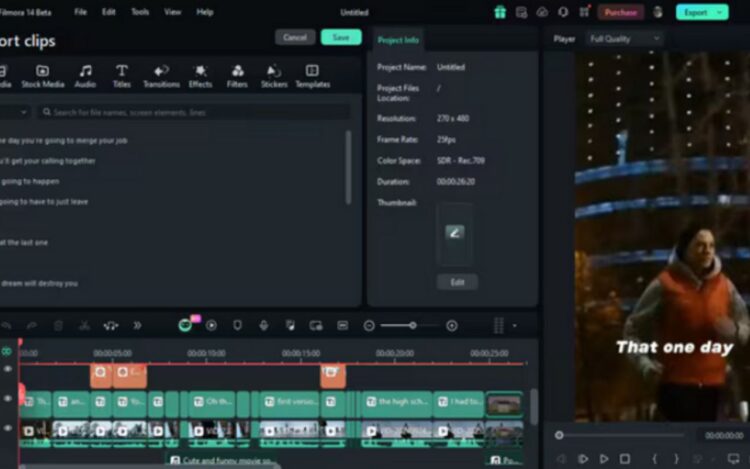Expand dropdown arrow beside track layout icon

tap(515, 326)
